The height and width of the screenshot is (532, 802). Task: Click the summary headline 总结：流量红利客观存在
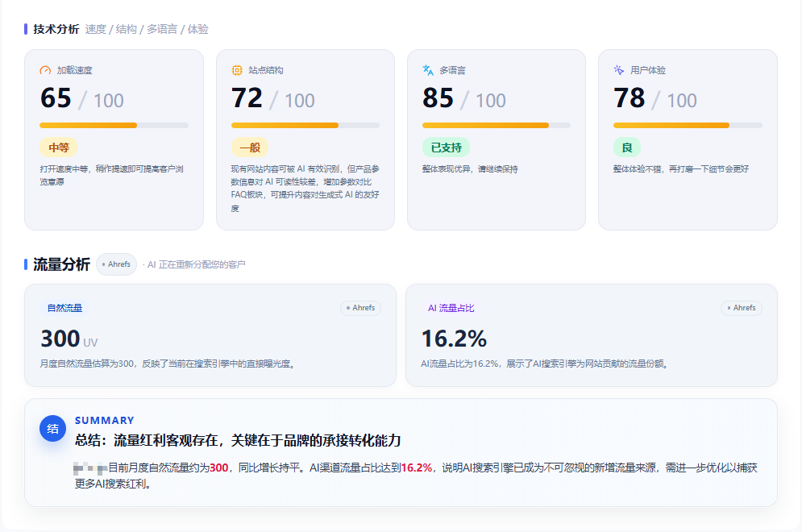point(238,440)
